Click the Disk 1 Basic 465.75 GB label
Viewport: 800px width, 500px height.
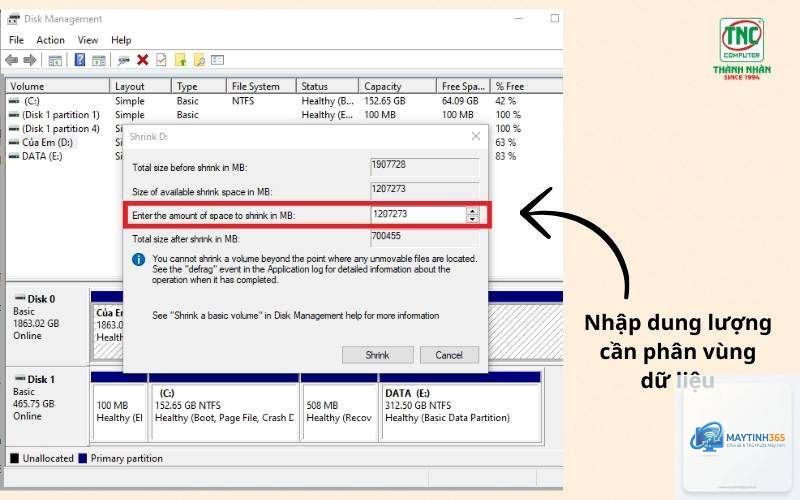(47, 405)
